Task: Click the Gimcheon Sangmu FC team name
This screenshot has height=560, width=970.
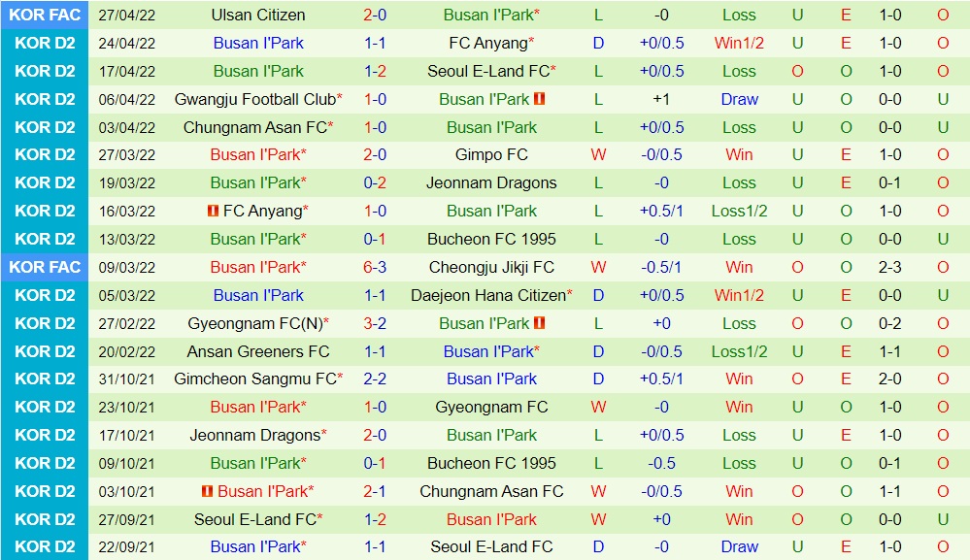Action: [254, 379]
